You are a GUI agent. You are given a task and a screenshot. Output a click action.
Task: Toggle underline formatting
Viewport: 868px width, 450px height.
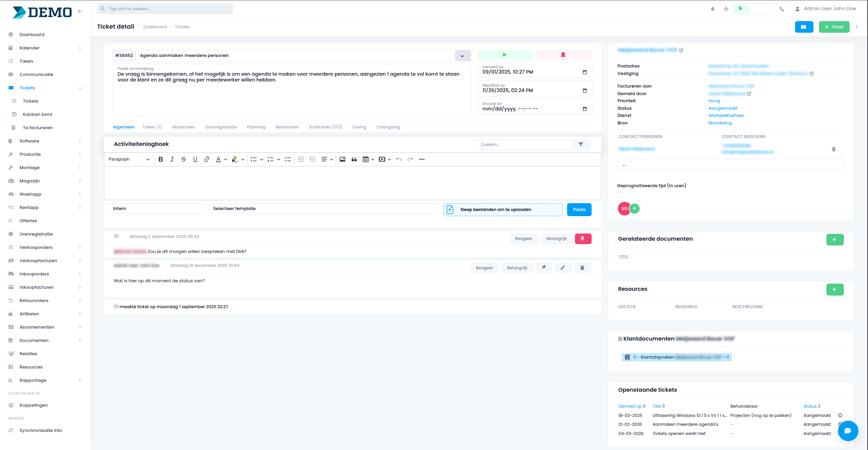(x=195, y=159)
